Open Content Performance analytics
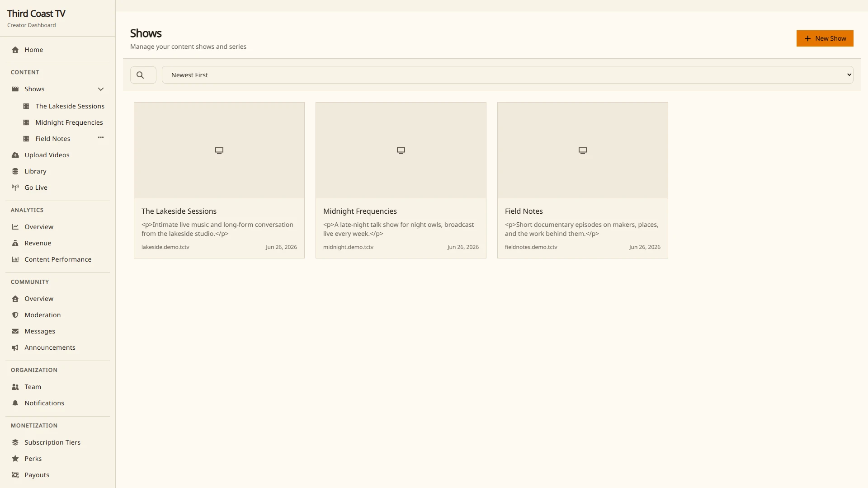 point(57,259)
